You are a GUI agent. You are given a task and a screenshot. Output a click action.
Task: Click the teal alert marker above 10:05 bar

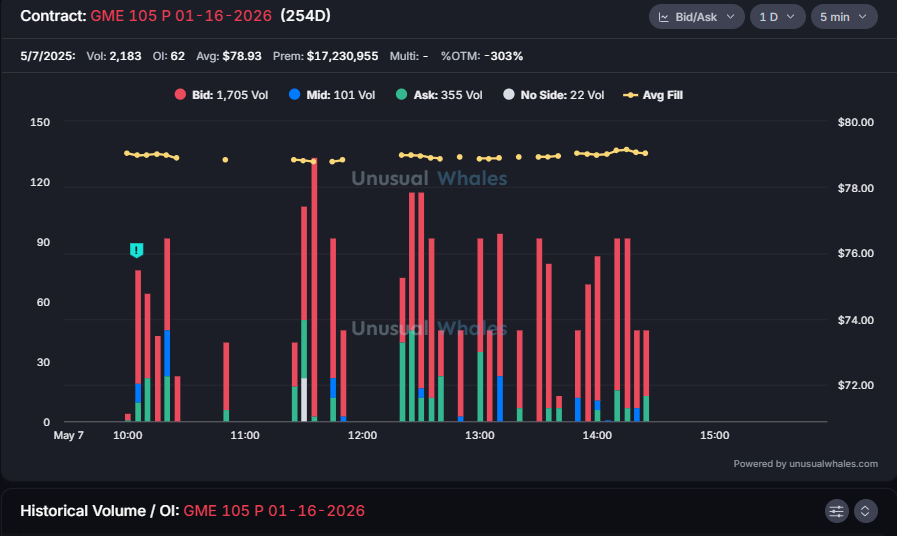[x=136, y=250]
